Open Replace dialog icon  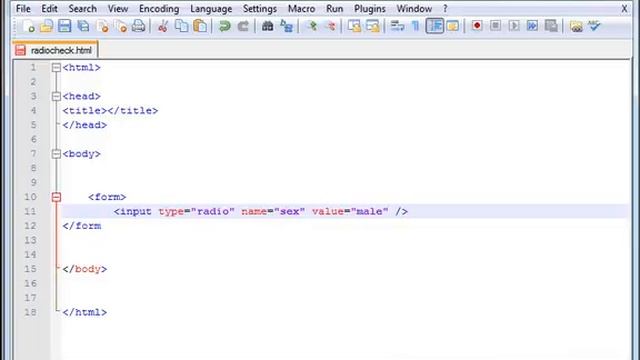(287, 26)
